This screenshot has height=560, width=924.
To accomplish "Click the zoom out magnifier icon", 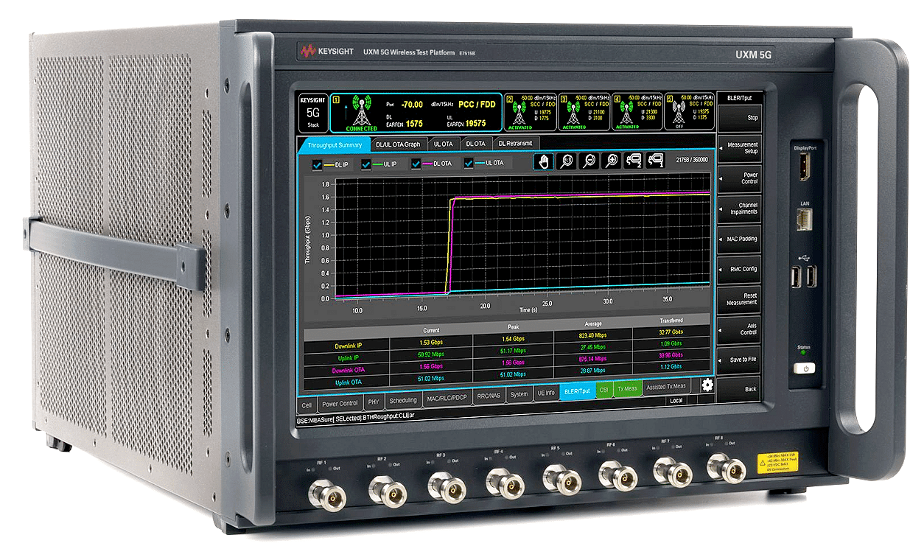I will pos(589,162).
